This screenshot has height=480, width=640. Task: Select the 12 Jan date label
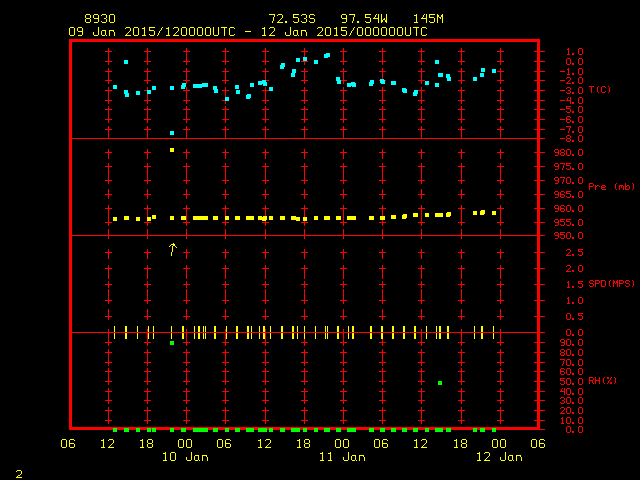[x=498, y=457]
